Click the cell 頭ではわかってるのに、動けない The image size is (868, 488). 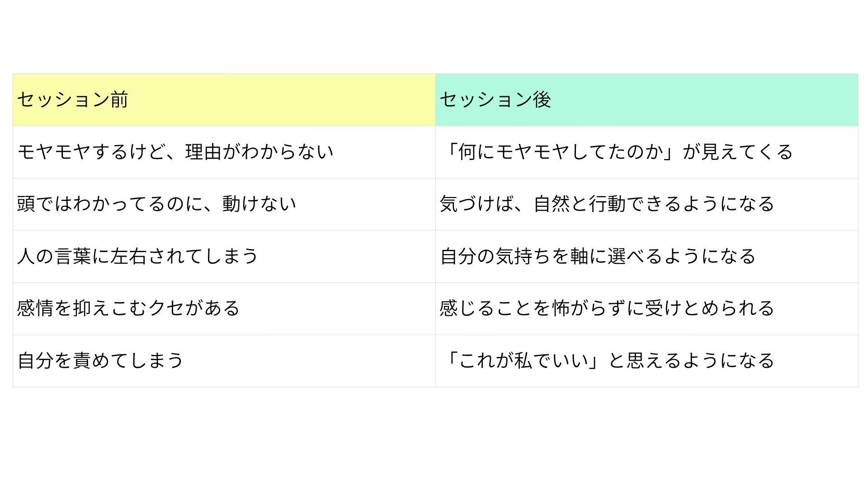click(224, 204)
